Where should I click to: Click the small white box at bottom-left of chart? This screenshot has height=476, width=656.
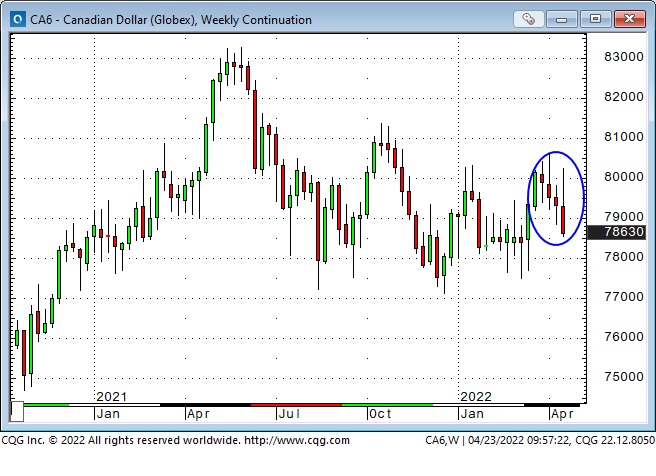click(x=17, y=411)
